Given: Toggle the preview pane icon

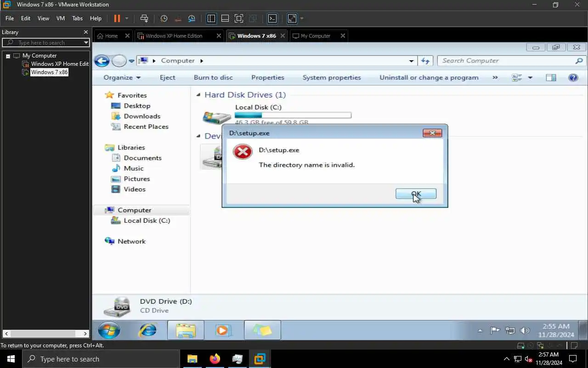Looking at the screenshot, I should [x=551, y=78].
